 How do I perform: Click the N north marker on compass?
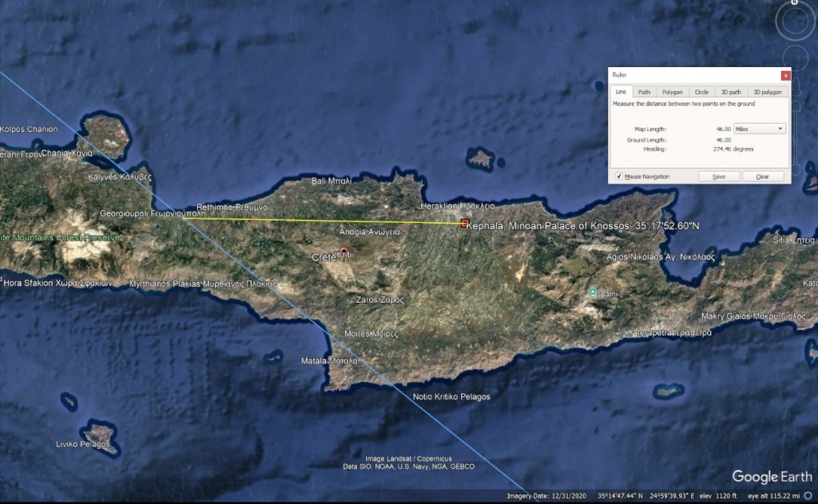click(x=795, y=2)
